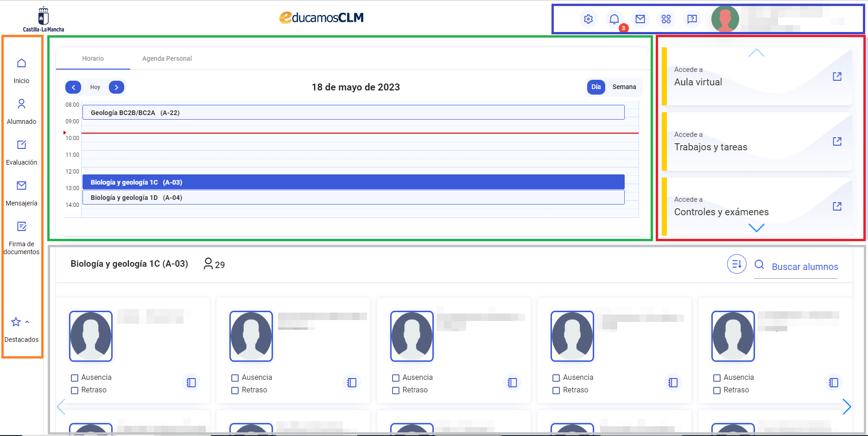The width and height of the screenshot is (868, 436).
Task: Click the user profile avatar
Action: [725, 19]
